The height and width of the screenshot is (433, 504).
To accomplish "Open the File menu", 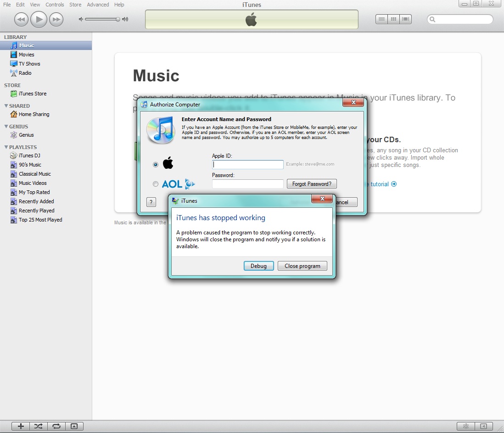I will [x=7, y=5].
